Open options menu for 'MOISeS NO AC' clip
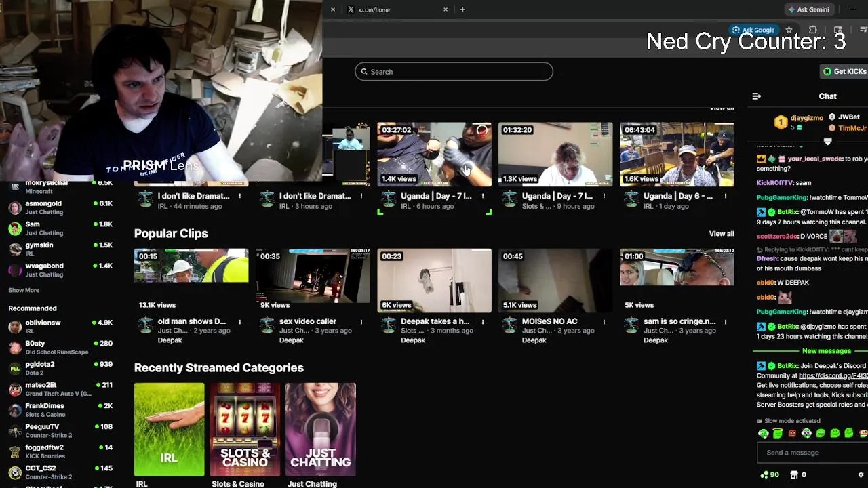 pyautogui.click(x=604, y=322)
